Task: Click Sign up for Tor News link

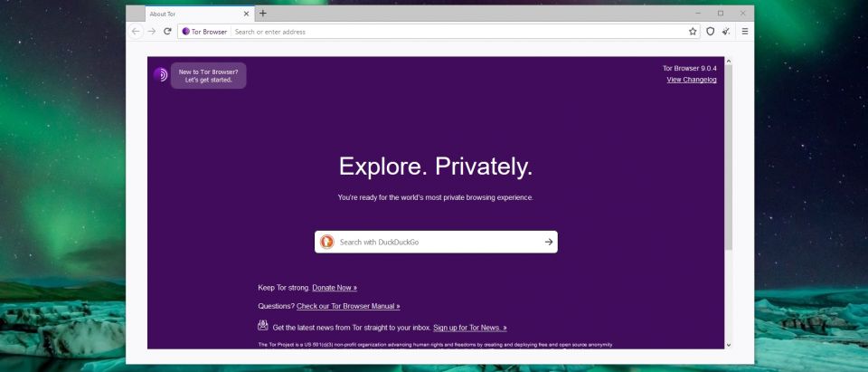Action: pyautogui.click(x=470, y=328)
